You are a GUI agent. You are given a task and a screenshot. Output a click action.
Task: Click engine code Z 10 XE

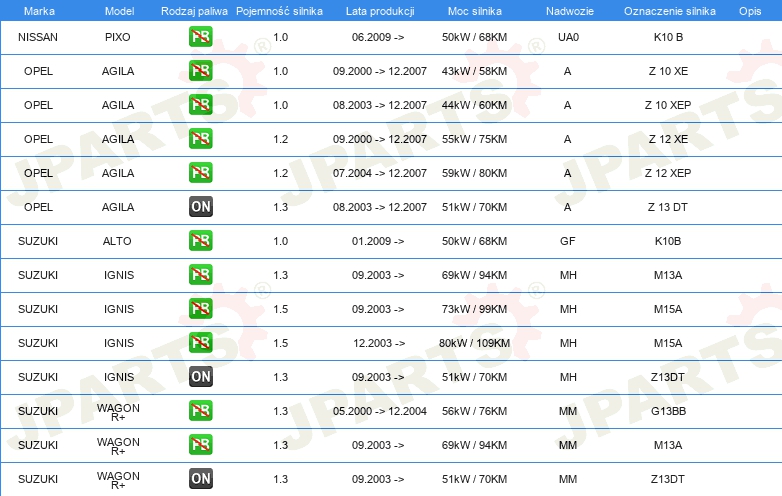(668, 71)
